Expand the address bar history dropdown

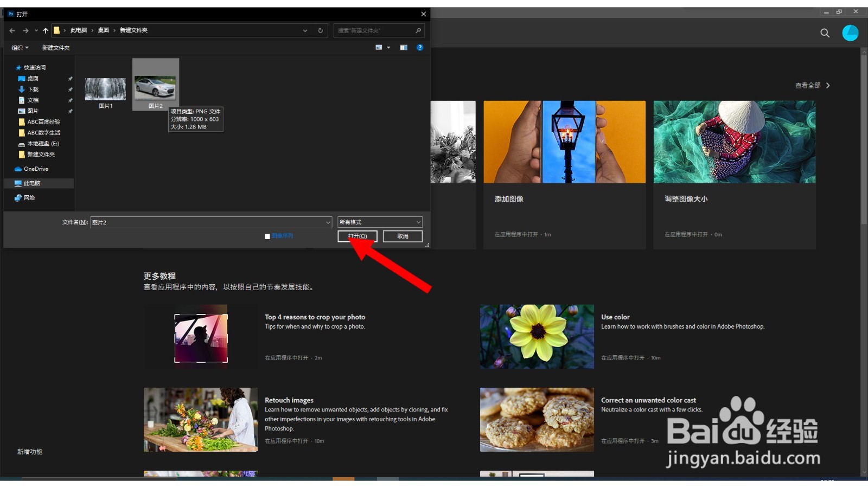tap(305, 31)
